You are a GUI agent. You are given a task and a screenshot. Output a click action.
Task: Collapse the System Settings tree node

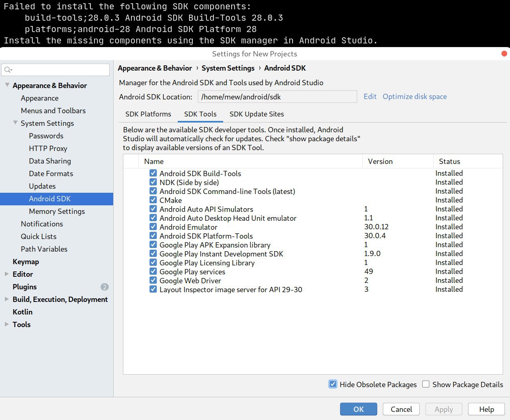(x=15, y=123)
